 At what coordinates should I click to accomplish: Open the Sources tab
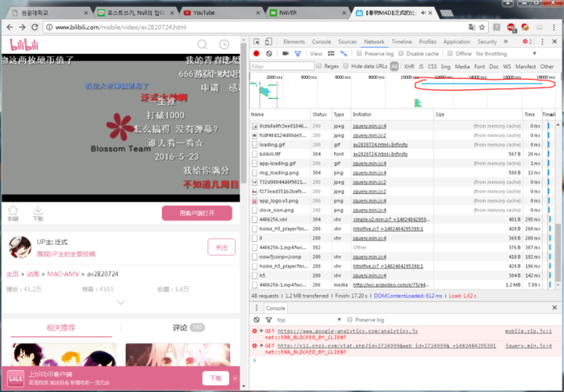347,42
